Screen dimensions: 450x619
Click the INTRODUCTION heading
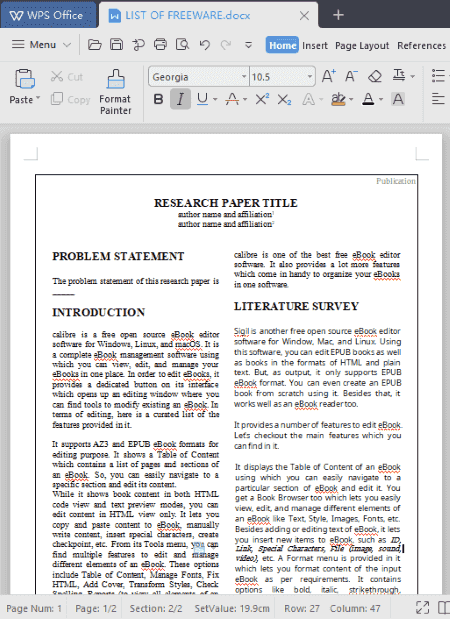coord(98,312)
